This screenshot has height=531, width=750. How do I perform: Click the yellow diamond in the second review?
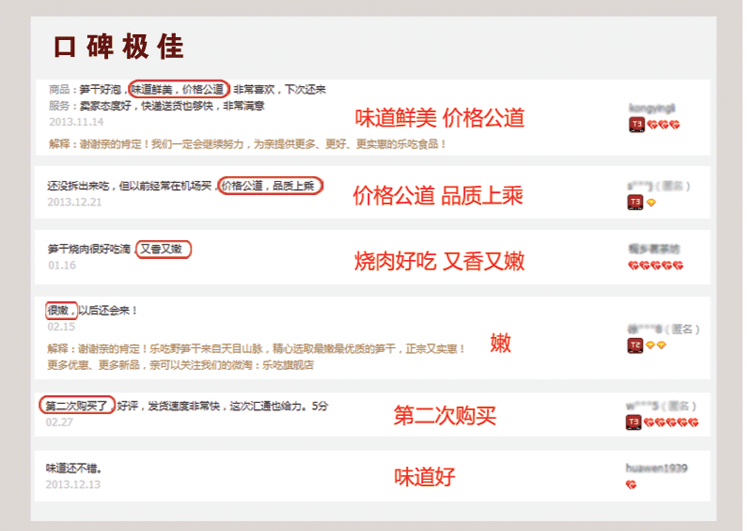(x=651, y=203)
